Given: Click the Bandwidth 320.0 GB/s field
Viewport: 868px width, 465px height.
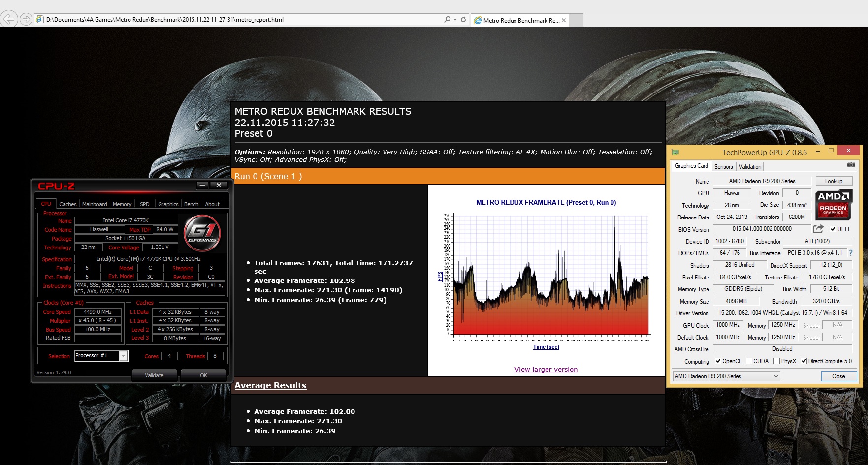Looking at the screenshot, I should 826,301.
